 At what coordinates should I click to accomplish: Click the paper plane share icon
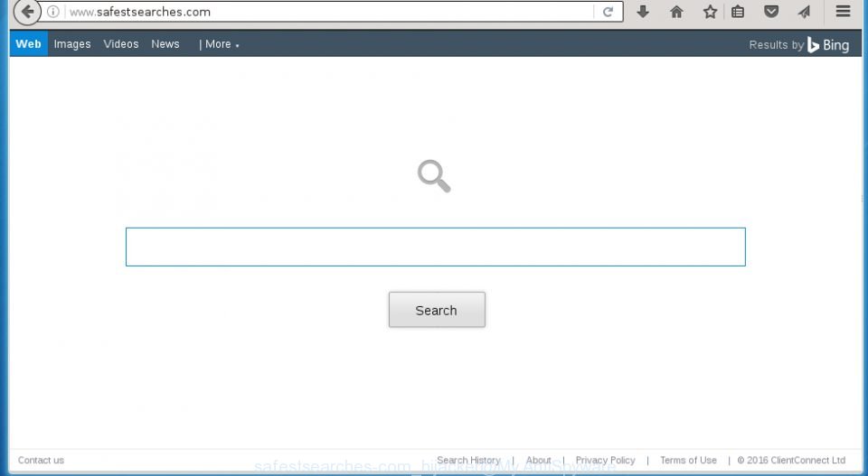point(805,11)
